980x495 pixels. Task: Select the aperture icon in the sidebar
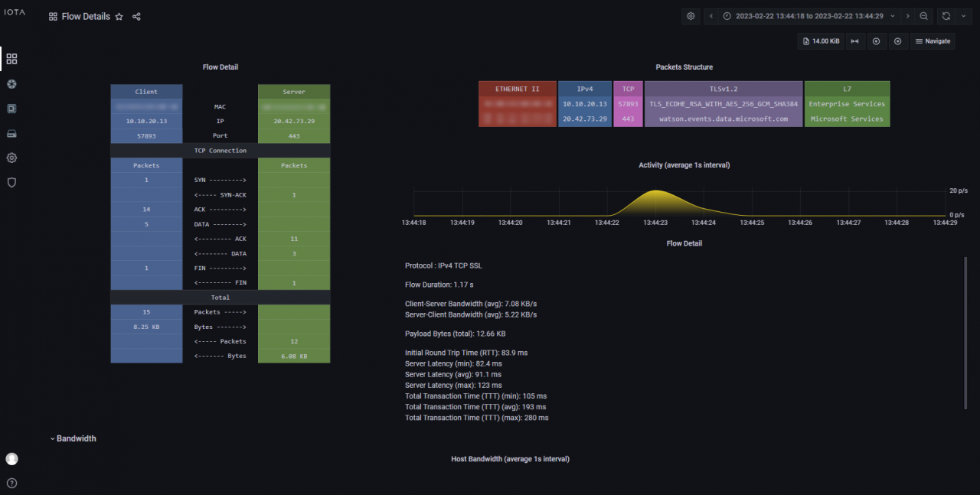11,84
